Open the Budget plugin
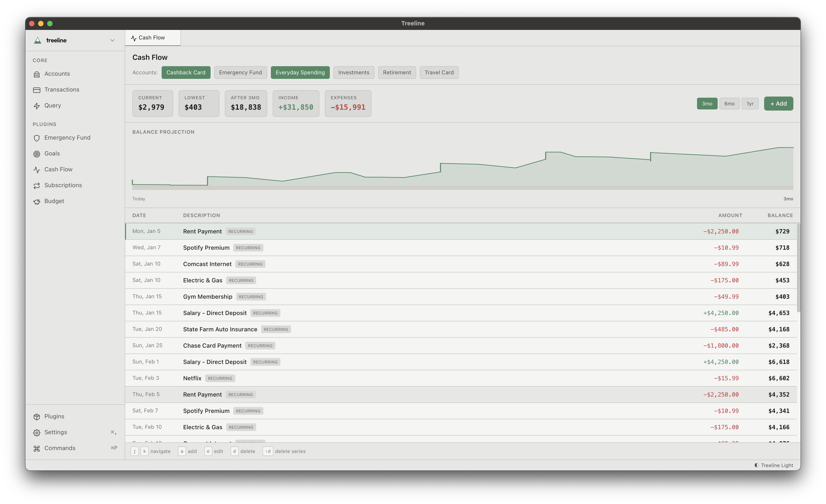This screenshot has height=504, width=826. [54, 201]
